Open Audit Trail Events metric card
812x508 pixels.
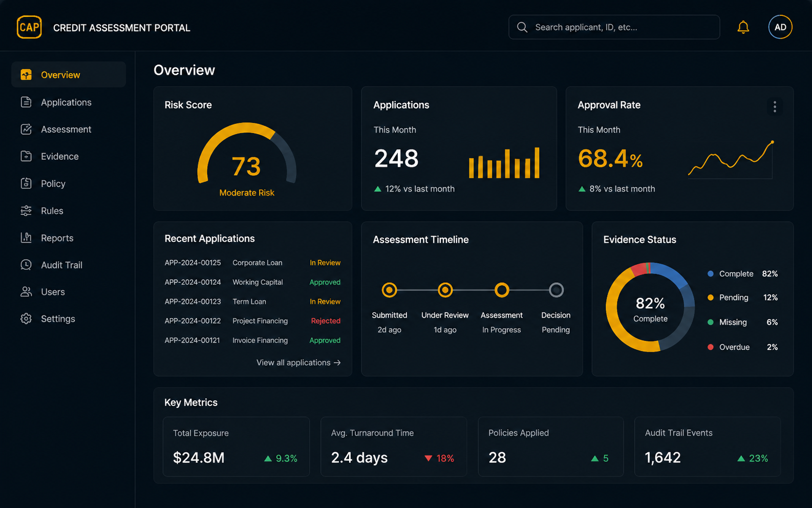[x=708, y=447]
